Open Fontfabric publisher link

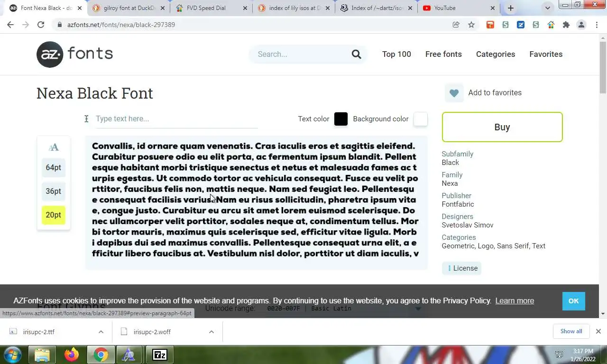pos(458,204)
